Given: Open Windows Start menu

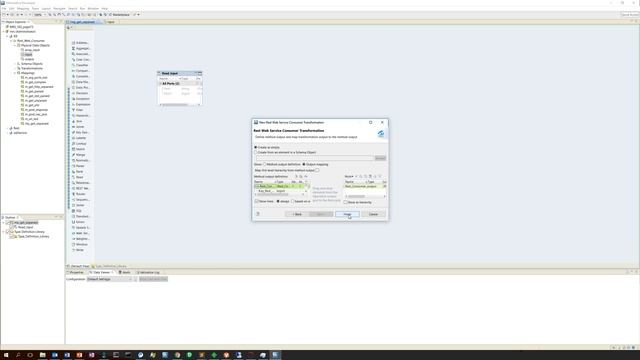Looking at the screenshot, I should point(6,355).
